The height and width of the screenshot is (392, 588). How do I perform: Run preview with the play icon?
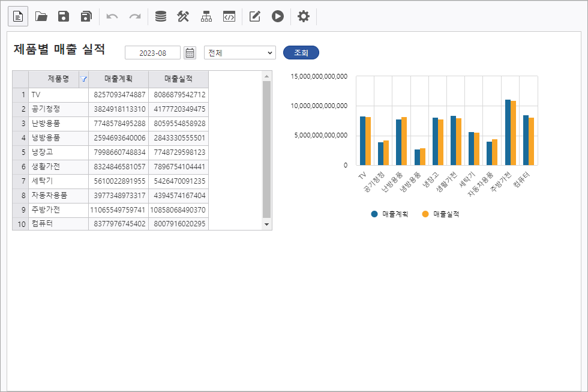click(x=277, y=16)
